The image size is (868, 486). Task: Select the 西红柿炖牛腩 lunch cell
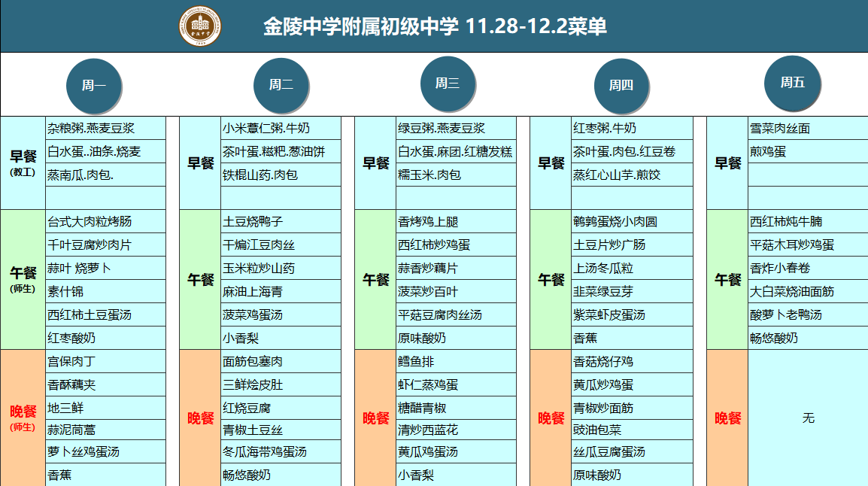807,222
